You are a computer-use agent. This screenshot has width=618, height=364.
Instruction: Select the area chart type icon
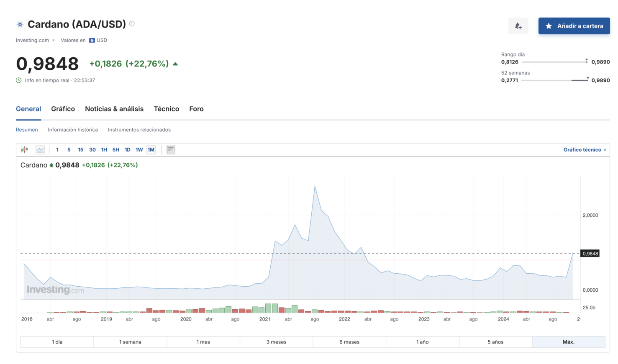coord(40,150)
